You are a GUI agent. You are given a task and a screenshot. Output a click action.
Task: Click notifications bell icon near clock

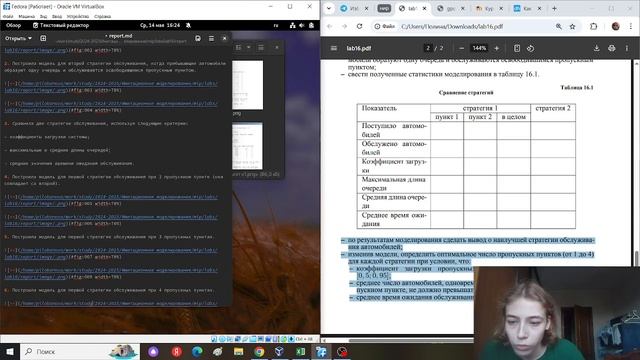[188, 25]
